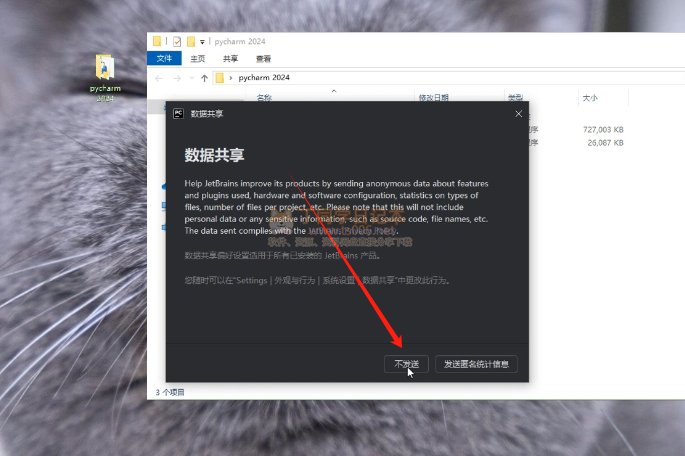685x456 pixels.
Task: Click the folder icon in the address bar
Action: 220,78
